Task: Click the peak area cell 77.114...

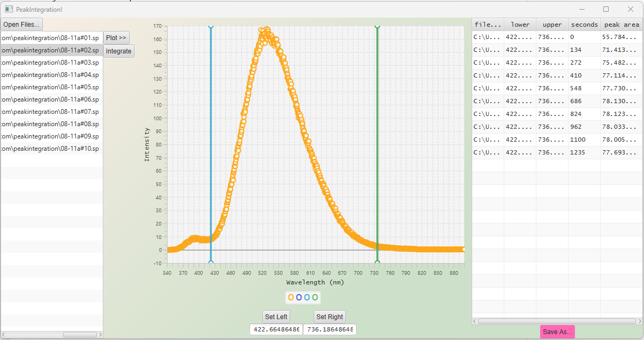Action: click(622, 75)
